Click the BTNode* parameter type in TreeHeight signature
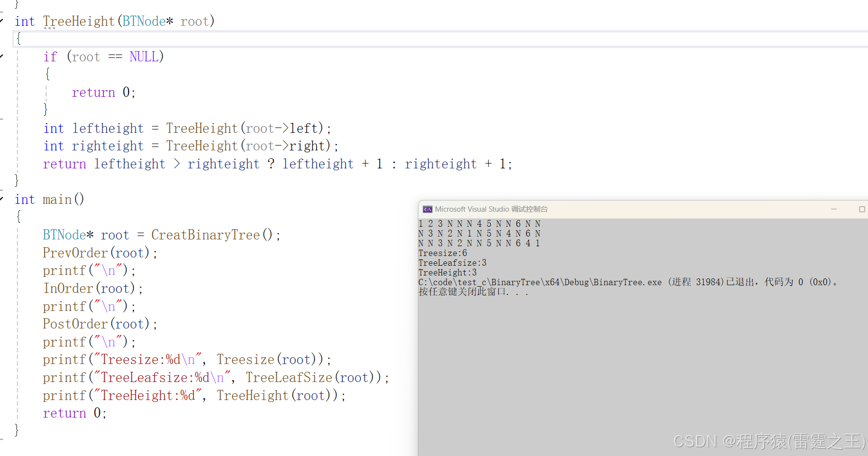The image size is (868, 456). pos(148,21)
